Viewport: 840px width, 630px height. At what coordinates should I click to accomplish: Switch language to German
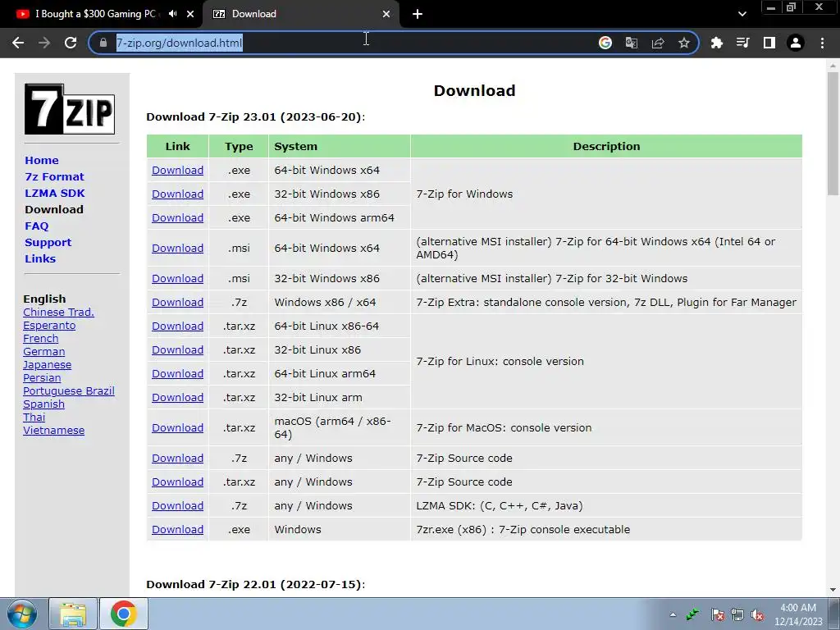(44, 351)
